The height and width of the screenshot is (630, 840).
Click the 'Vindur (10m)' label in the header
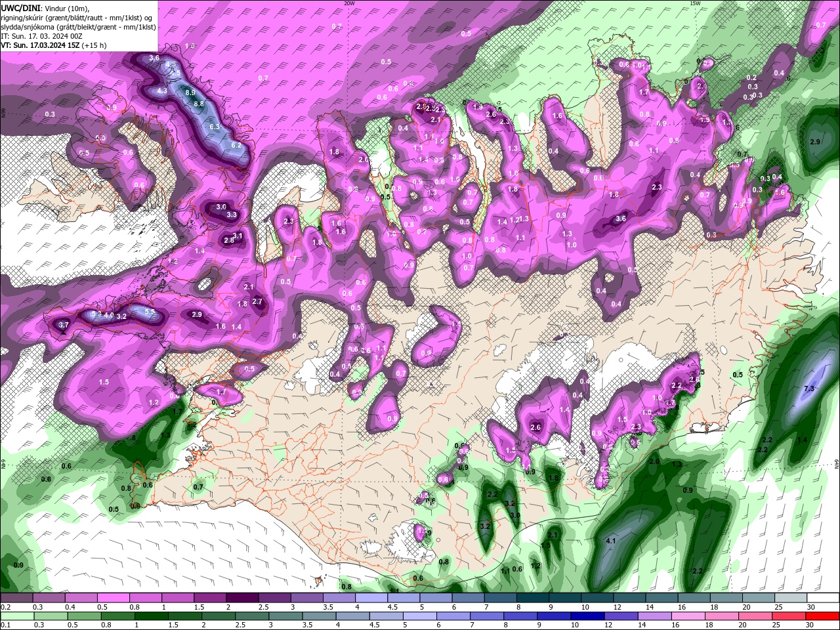[67, 8]
